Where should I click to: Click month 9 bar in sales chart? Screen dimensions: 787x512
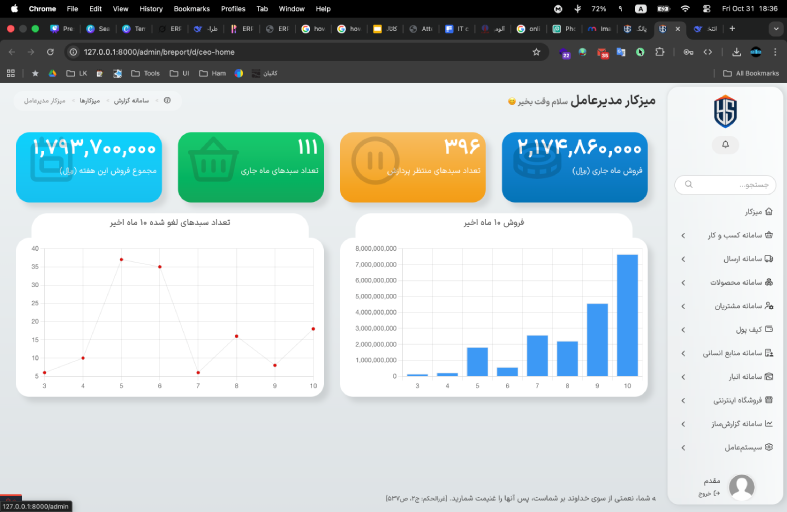tap(597, 340)
